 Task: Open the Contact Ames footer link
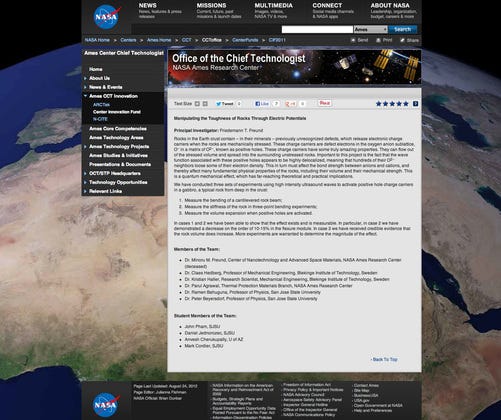pos(366,385)
